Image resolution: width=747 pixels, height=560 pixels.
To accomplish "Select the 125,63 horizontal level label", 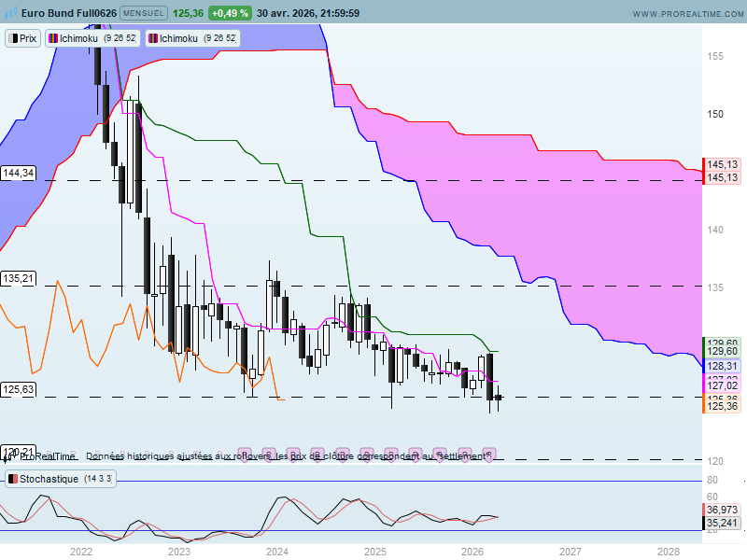I will (x=18, y=389).
